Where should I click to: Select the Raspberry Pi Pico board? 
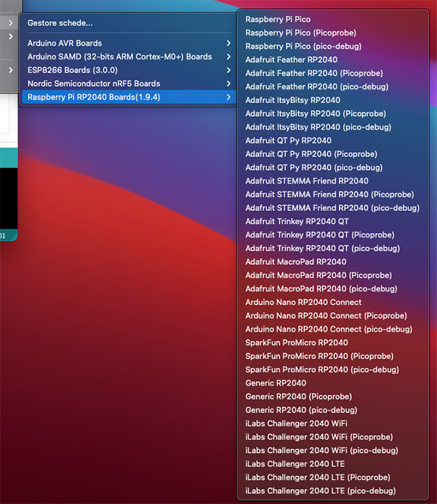click(x=278, y=19)
